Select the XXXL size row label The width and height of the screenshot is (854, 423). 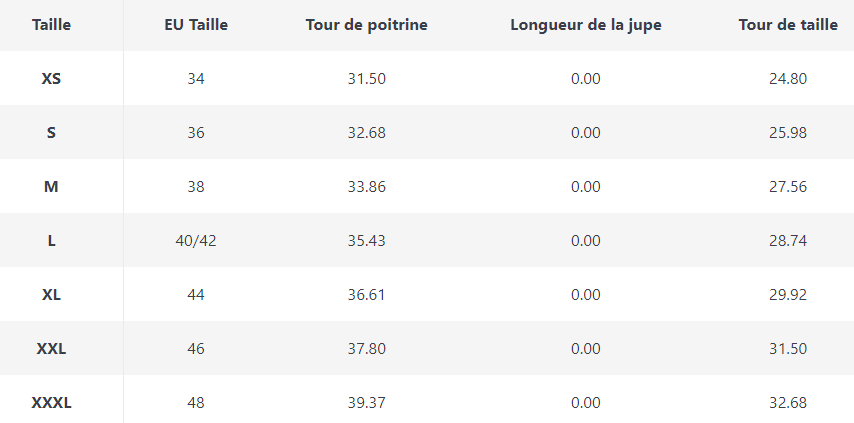51,403
